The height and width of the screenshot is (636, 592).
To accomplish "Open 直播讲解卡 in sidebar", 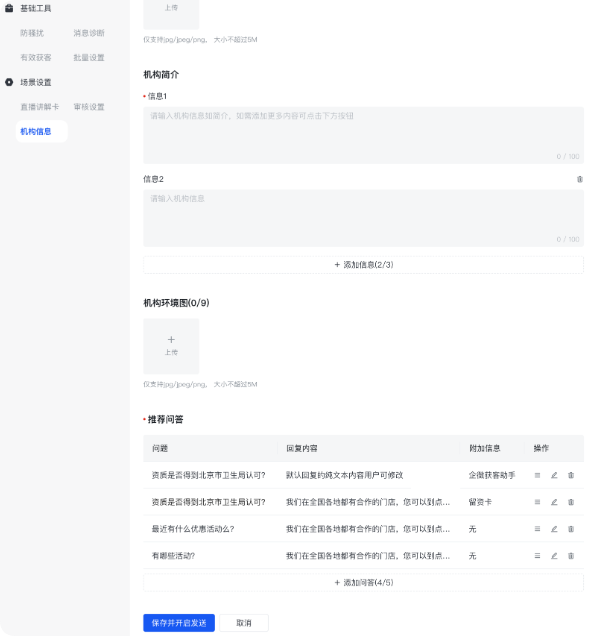I will point(40,107).
